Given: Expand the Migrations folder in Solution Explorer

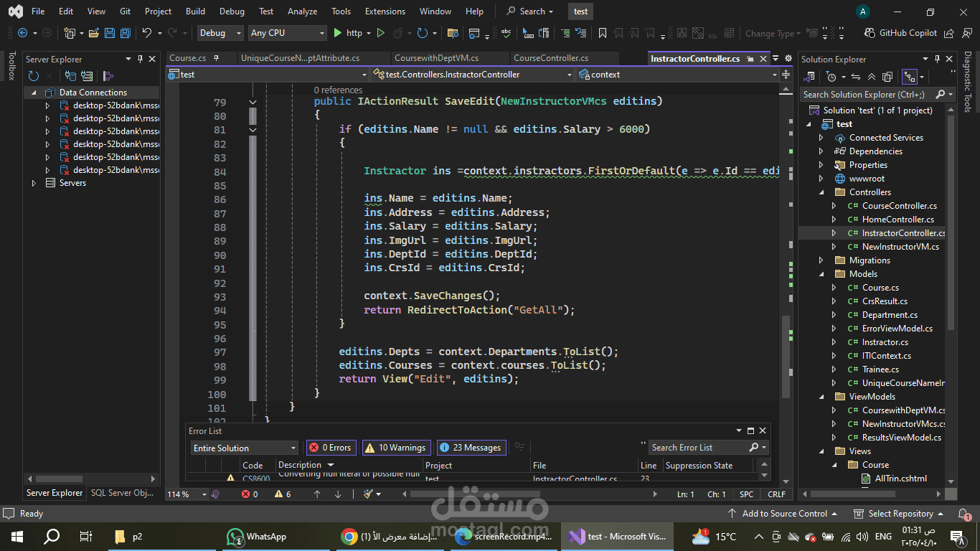Looking at the screenshot, I should tap(821, 260).
